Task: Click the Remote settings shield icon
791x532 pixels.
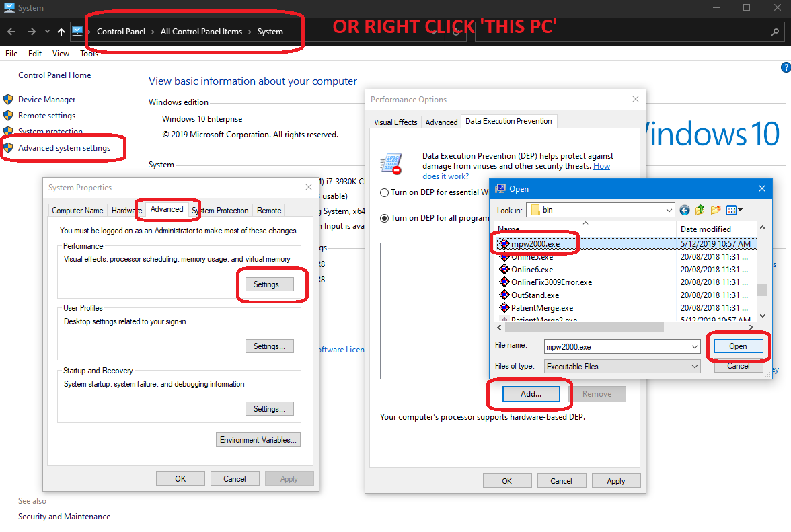Action: pos(8,116)
